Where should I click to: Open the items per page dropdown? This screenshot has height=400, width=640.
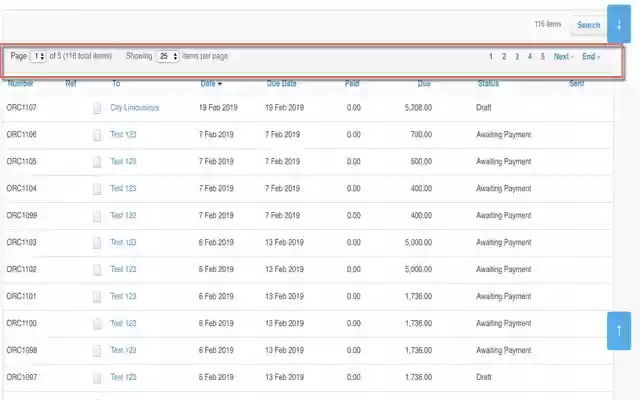(168, 56)
